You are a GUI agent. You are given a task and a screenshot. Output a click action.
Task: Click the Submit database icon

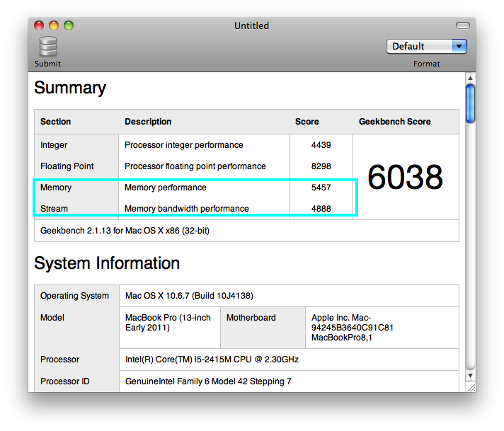pos(48,47)
